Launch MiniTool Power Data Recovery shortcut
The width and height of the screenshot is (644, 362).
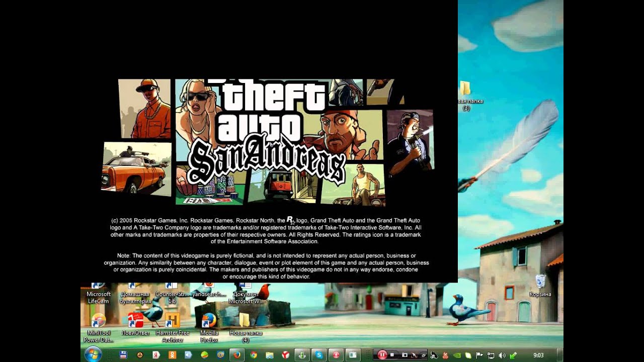pyautogui.click(x=99, y=328)
